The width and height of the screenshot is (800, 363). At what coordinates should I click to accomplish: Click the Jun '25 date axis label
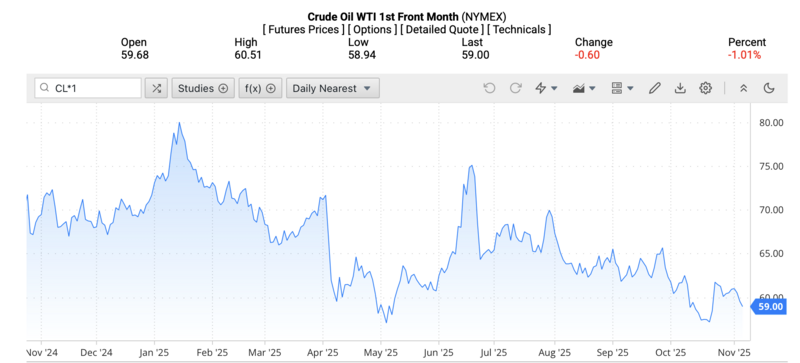pyautogui.click(x=439, y=352)
